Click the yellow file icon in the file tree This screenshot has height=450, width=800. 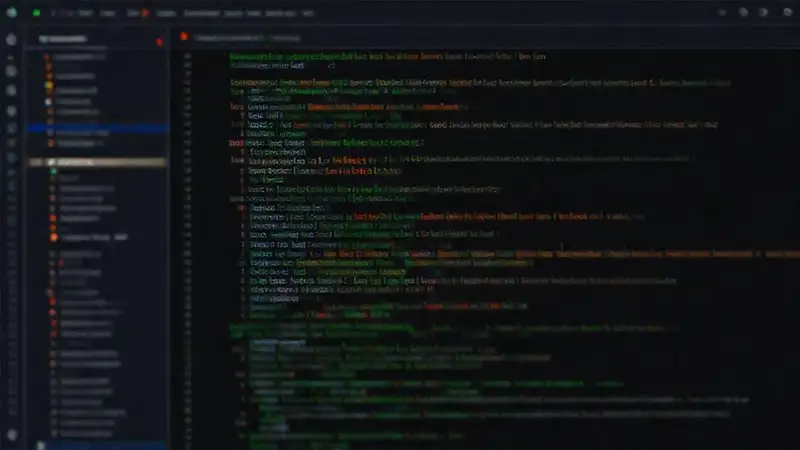click(x=49, y=86)
